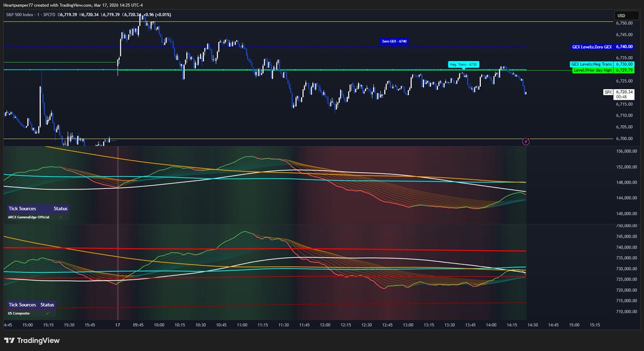Click the 13:00 time axis label
This screenshot has width=644, height=351.
click(408, 325)
